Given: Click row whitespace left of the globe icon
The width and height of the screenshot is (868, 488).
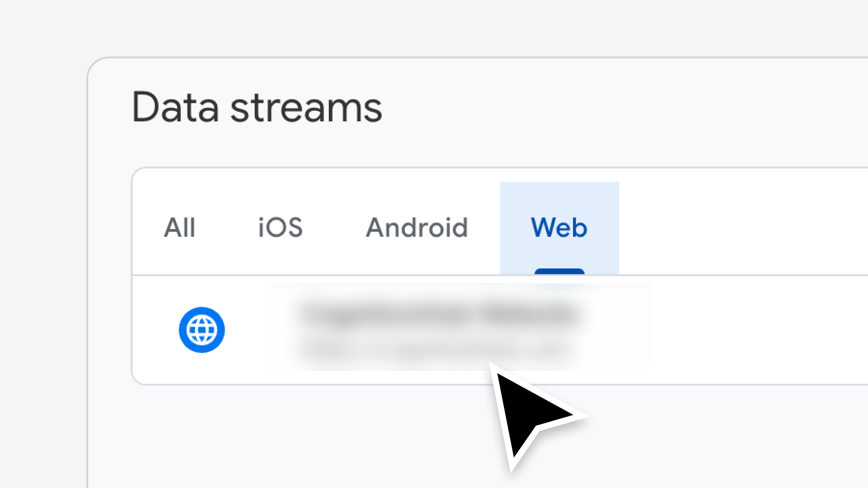Looking at the screenshot, I should 155,330.
